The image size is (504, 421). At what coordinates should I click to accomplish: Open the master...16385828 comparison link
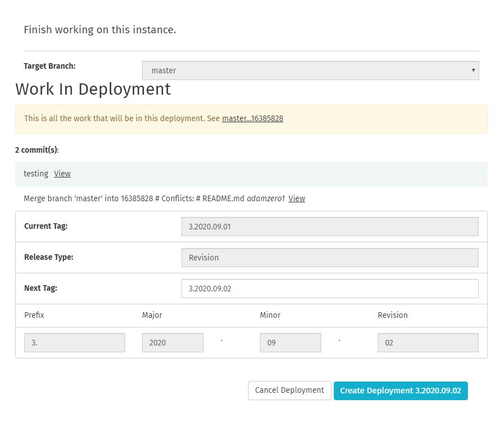tap(252, 119)
